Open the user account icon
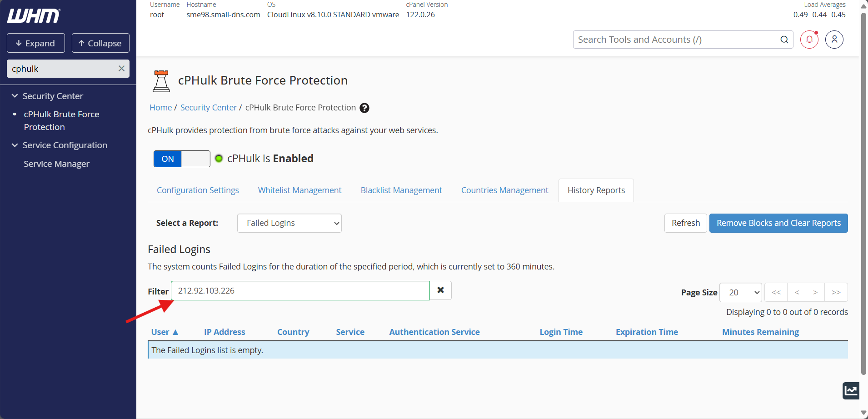Image resolution: width=868 pixels, height=419 pixels. coord(834,40)
